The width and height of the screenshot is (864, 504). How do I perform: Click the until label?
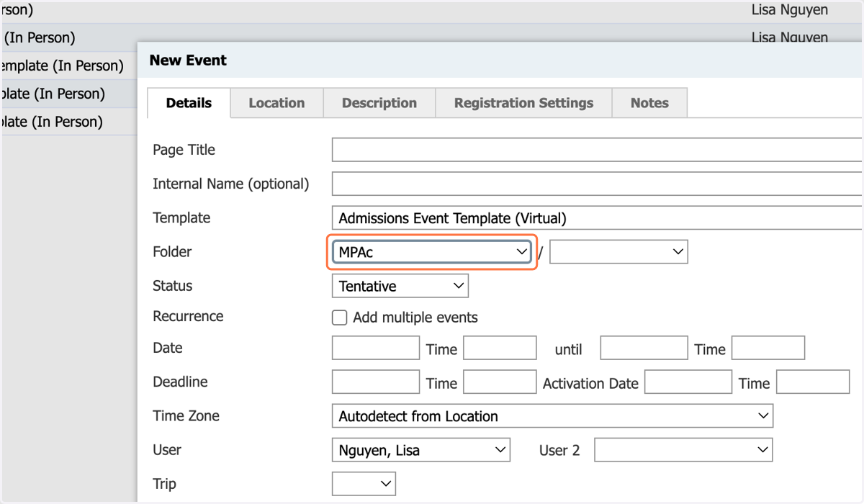coord(568,349)
